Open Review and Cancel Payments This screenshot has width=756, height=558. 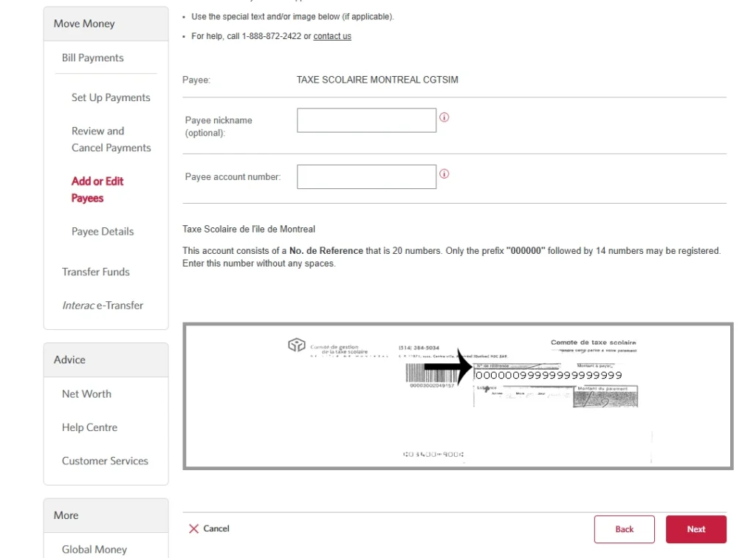click(x=111, y=139)
